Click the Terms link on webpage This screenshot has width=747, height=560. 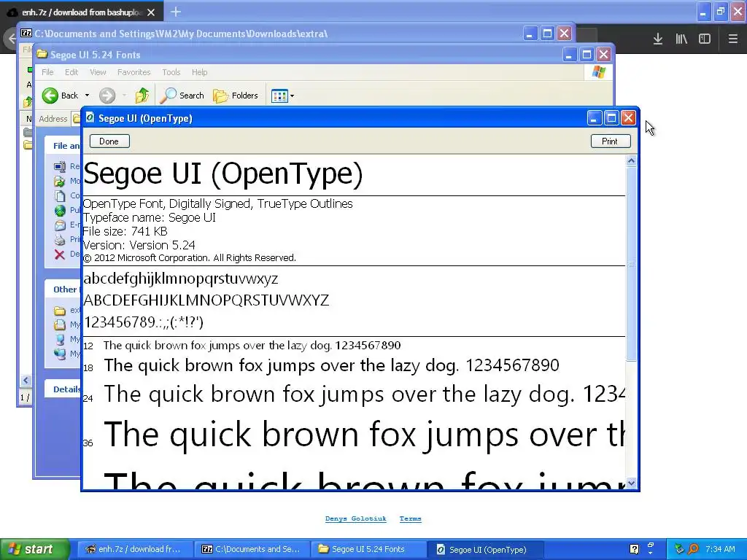coord(410,518)
